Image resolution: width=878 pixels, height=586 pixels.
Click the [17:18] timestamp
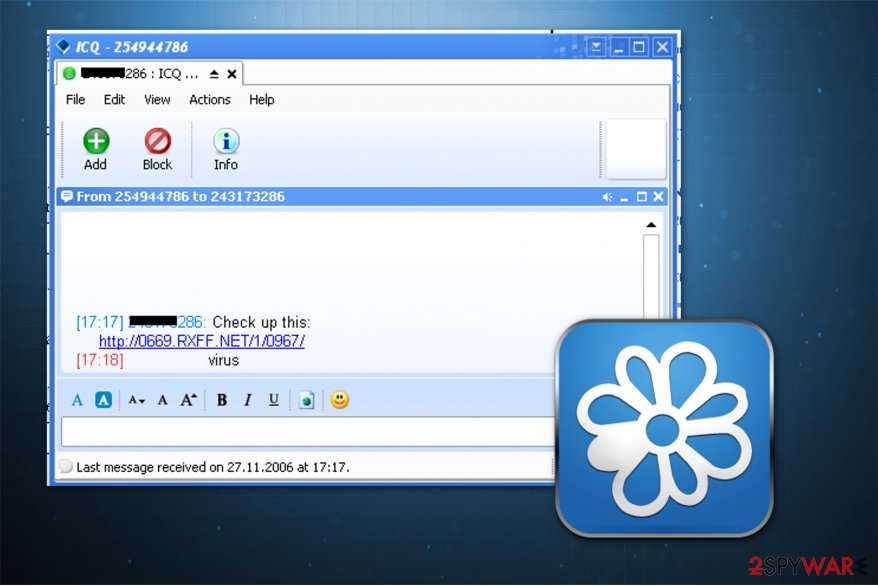coord(100,360)
